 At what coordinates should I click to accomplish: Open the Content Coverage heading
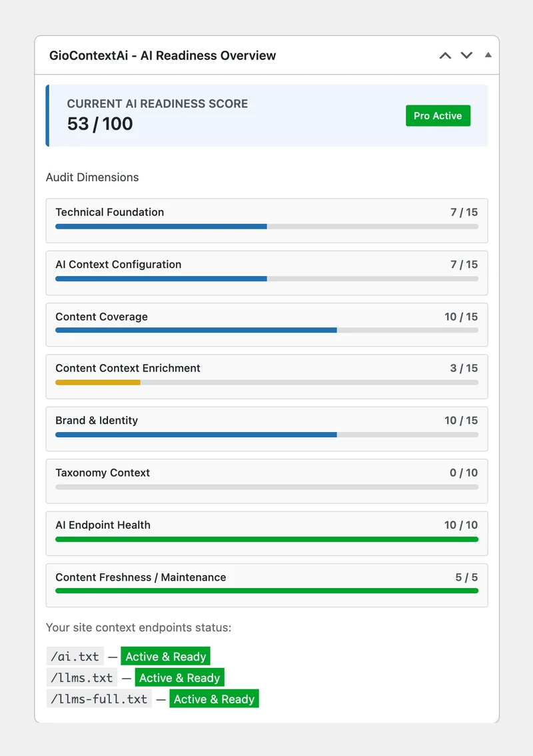[101, 317]
